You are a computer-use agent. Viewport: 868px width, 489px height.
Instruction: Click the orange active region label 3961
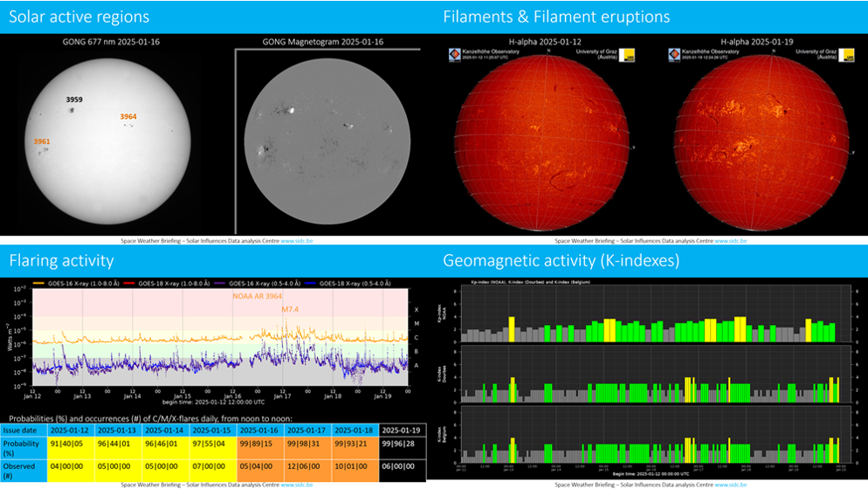pos(42,141)
